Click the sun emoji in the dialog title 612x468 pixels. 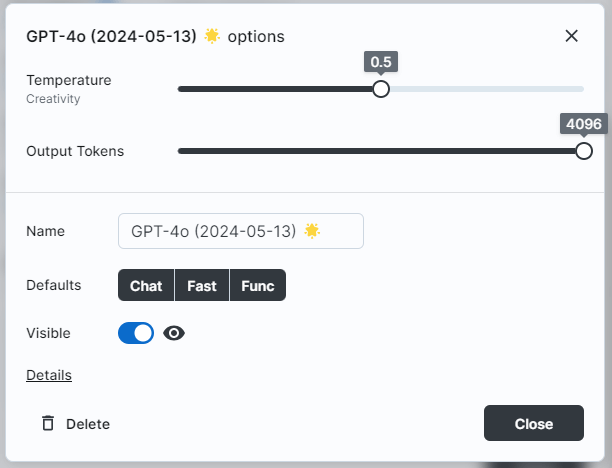pyautogui.click(x=212, y=36)
